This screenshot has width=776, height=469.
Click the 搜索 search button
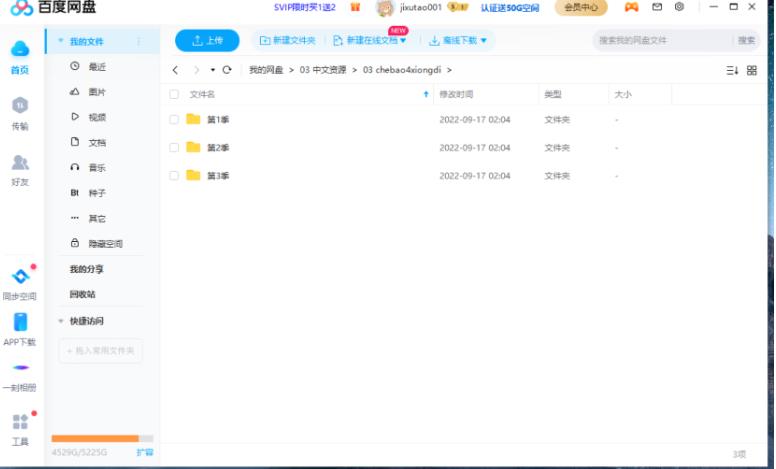pos(746,41)
